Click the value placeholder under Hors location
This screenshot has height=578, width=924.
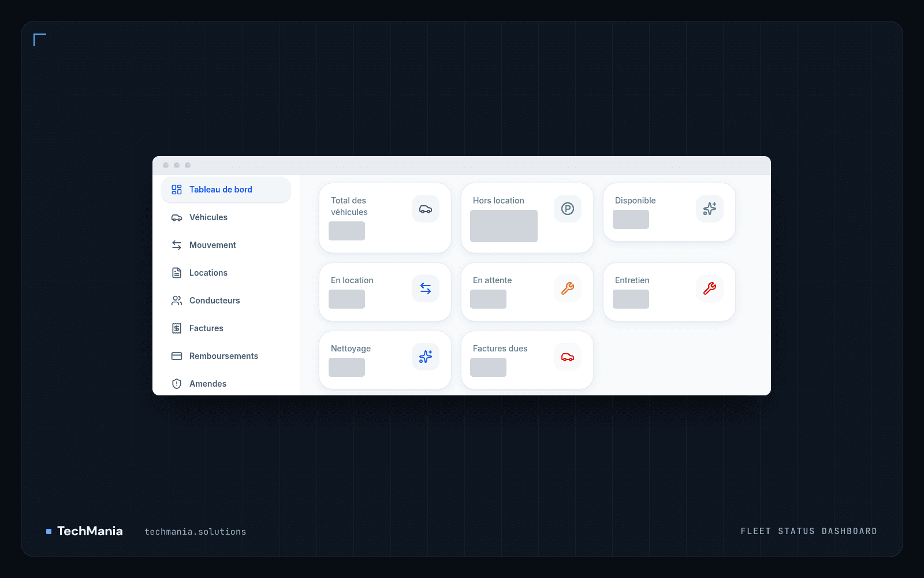coord(504,226)
